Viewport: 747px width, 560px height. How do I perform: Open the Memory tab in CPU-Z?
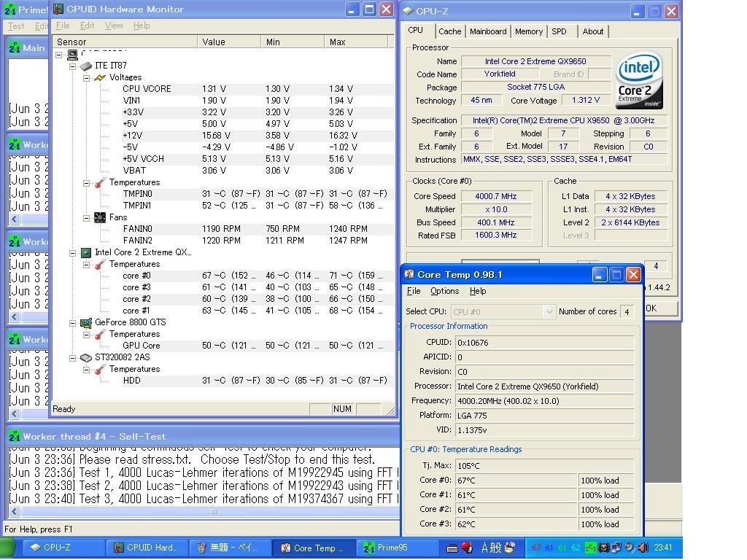528,31
